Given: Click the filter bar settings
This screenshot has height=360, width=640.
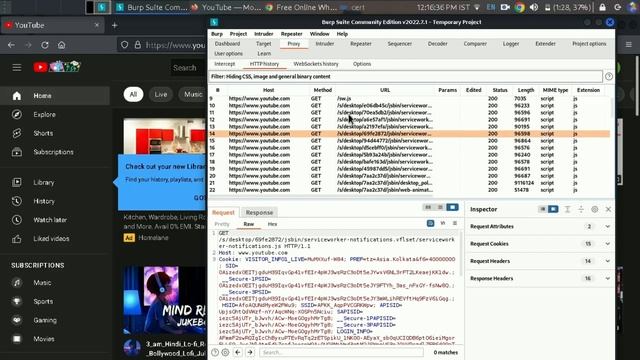Looking at the screenshot, I should [406, 76].
